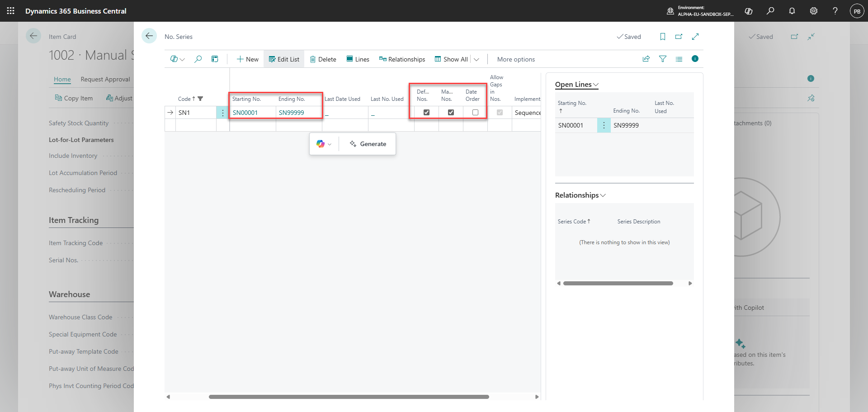
Task: Toggle the filter pane funnel icon
Action: 663,59
